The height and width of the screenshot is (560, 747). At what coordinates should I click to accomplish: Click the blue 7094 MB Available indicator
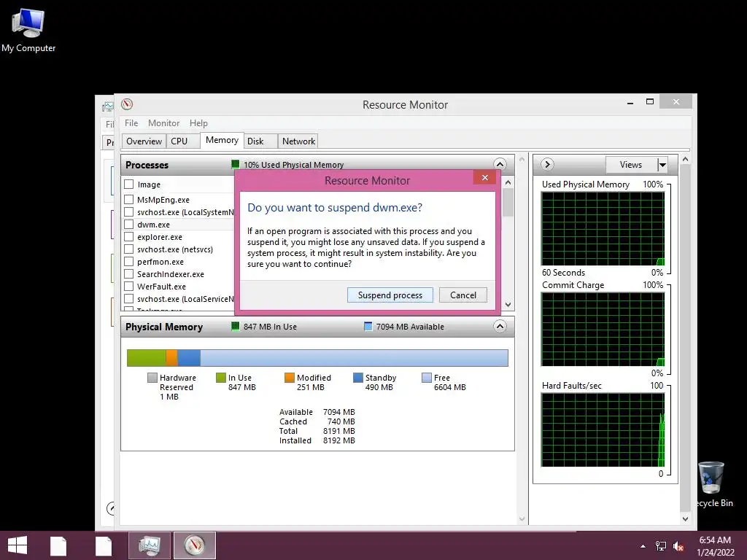[x=368, y=326]
